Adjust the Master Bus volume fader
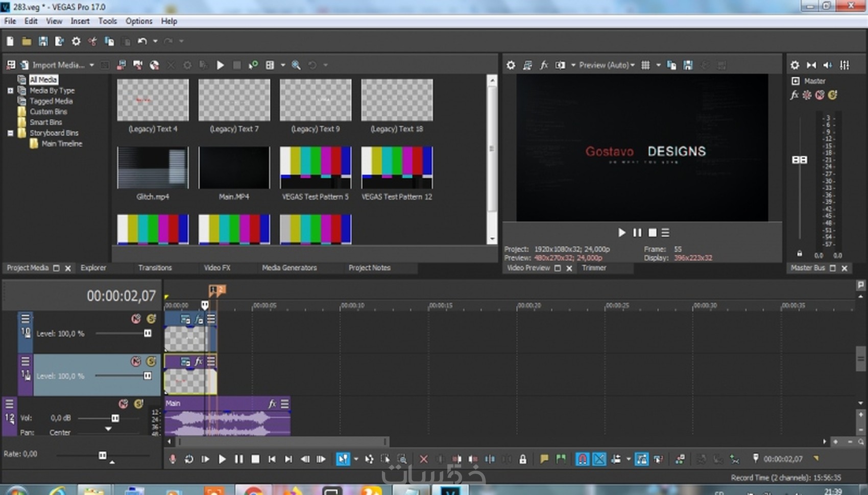The width and height of the screenshot is (868, 495). click(800, 160)
